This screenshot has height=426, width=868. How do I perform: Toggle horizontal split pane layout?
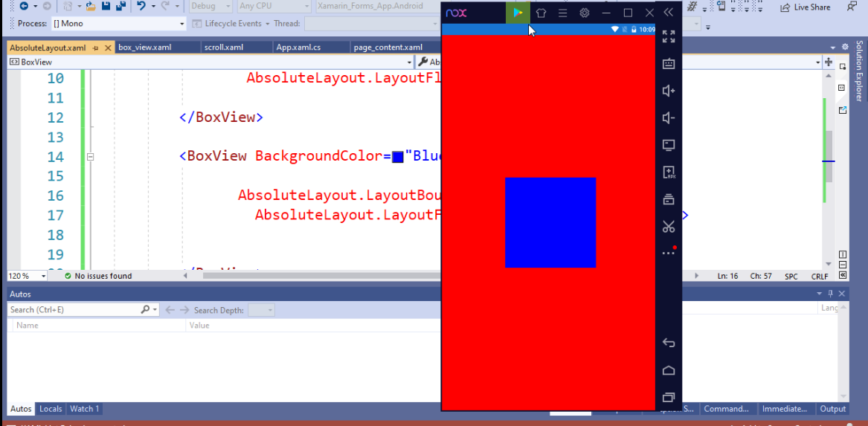coord(843,265)
